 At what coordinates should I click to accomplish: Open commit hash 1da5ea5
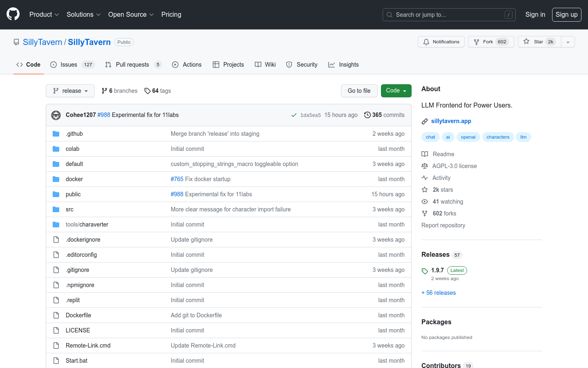pos(310,115)
